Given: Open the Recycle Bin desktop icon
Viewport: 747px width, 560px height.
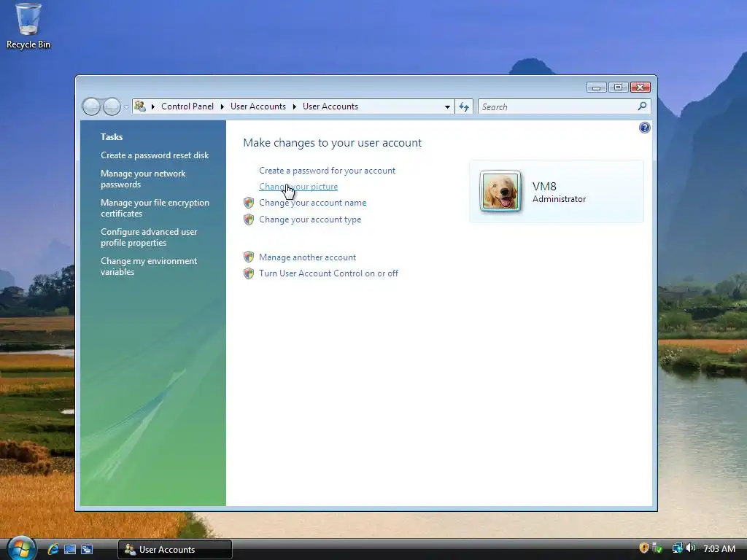Looking at the screenshot, I should tap(28, 26).
